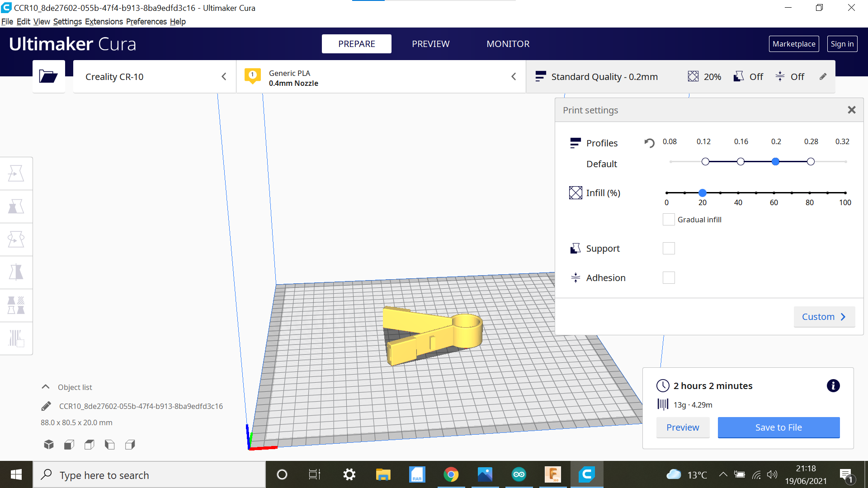Viewport: 868px width, 488px height.
Task: Reset profile changes arrow icon
Action: tap(649, 143)
